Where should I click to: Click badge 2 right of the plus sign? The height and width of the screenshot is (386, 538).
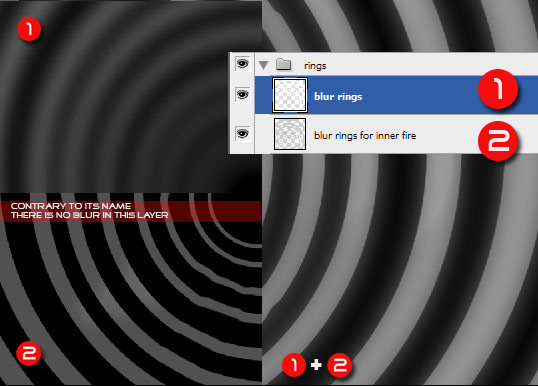pyautogui.click(x=339, y=365)
